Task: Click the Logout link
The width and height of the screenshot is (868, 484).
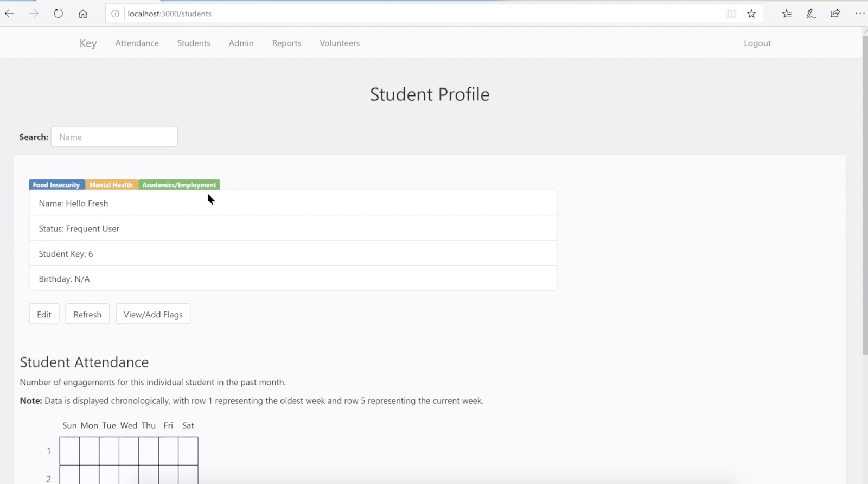Action: [757, 43]
